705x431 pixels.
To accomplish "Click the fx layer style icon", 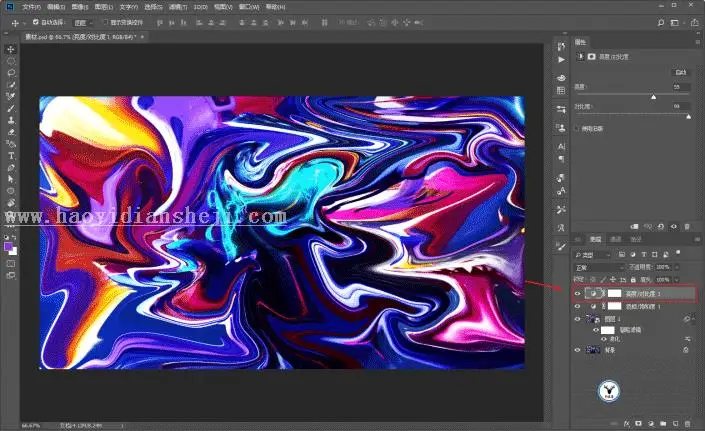I will point(627,423).
